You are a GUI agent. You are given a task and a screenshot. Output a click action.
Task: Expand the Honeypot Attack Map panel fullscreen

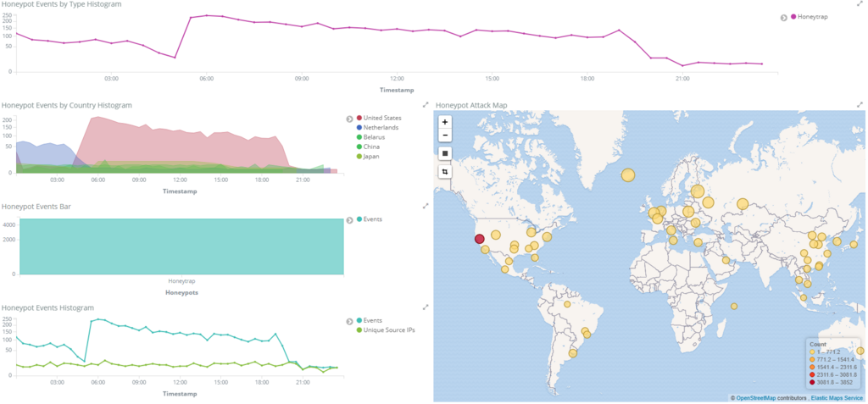point(860,104)
